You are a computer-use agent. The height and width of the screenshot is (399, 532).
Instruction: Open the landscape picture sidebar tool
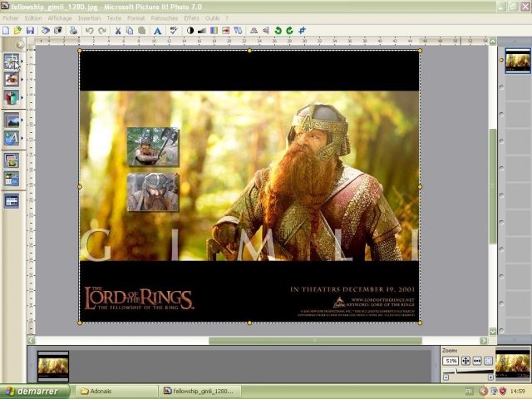click(x=11, y=120)
